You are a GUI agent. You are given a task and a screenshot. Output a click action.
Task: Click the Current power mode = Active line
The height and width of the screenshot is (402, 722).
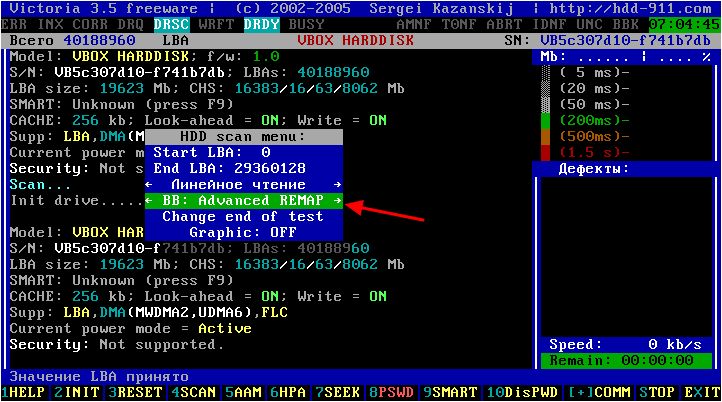coord(131,329)
